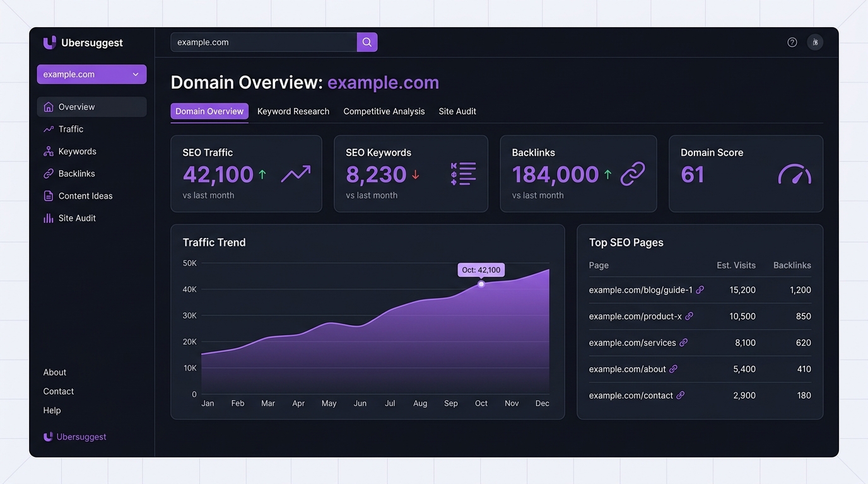Click the 1,200 backlinks value
The image size is (868, 484).
[801, 290]
